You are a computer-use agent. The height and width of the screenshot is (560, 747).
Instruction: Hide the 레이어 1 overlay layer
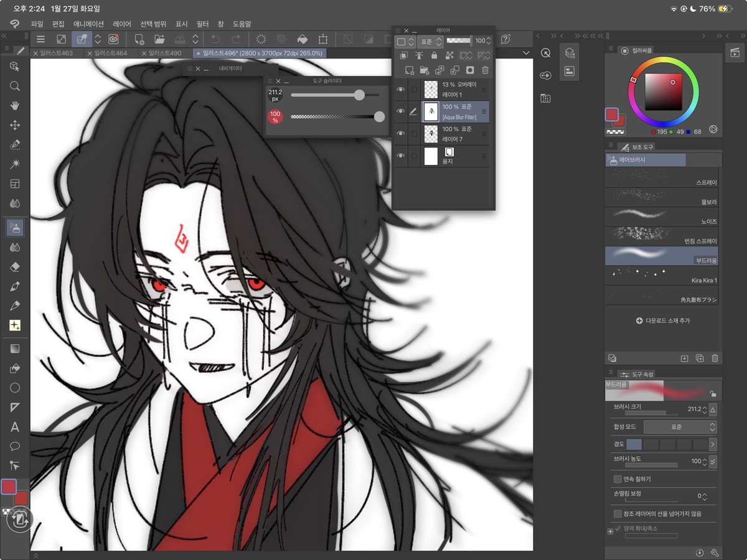[x=401, y=90]
